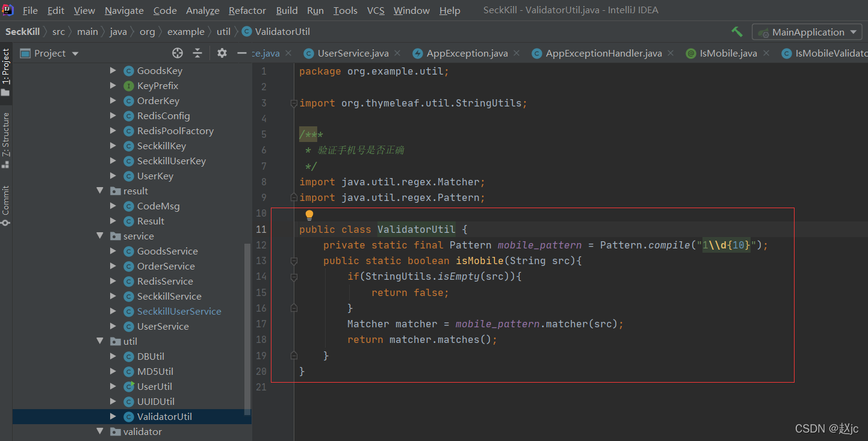Select SeckkillKey in the project tree
This screenshot has height=441, width=868.
pos(161,146)
